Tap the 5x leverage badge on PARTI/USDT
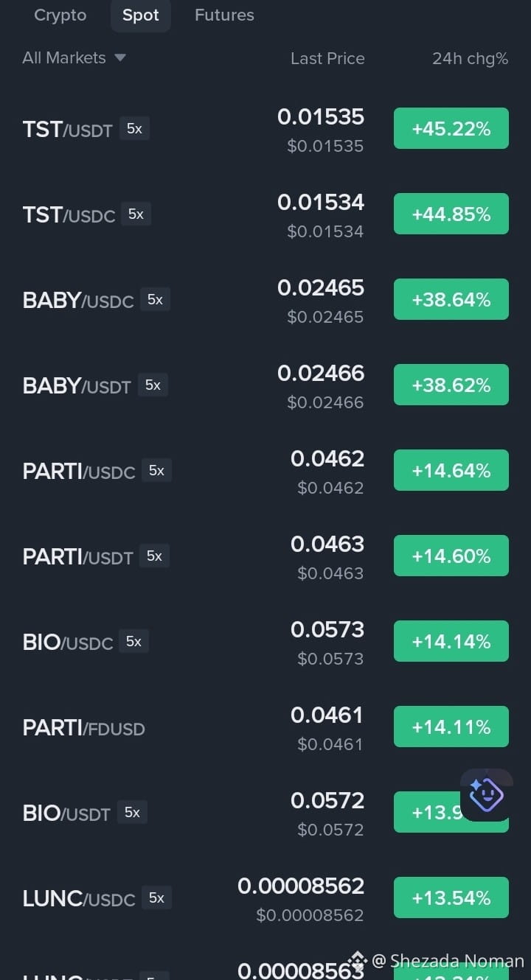The image size is (531, 980). tap(154, 556)
